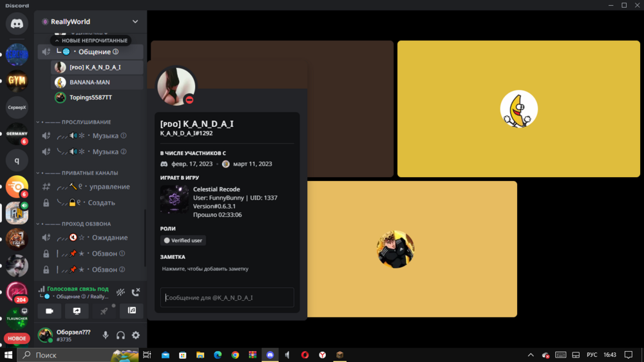644x362 pixels.
Task: Open the GYM server icon
Action: 17,81
